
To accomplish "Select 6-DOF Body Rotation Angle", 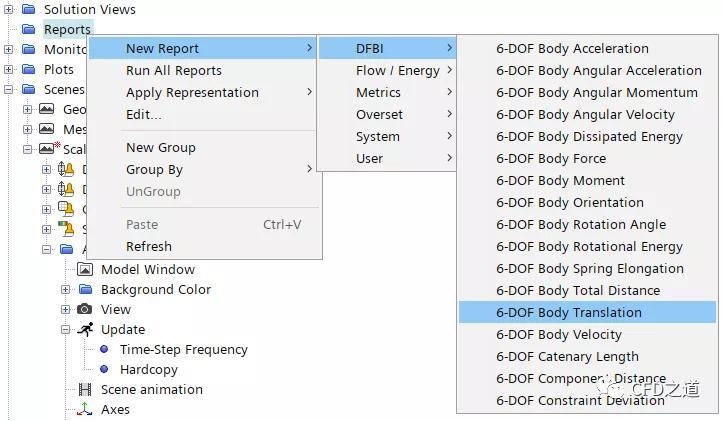I will [587, 224].
